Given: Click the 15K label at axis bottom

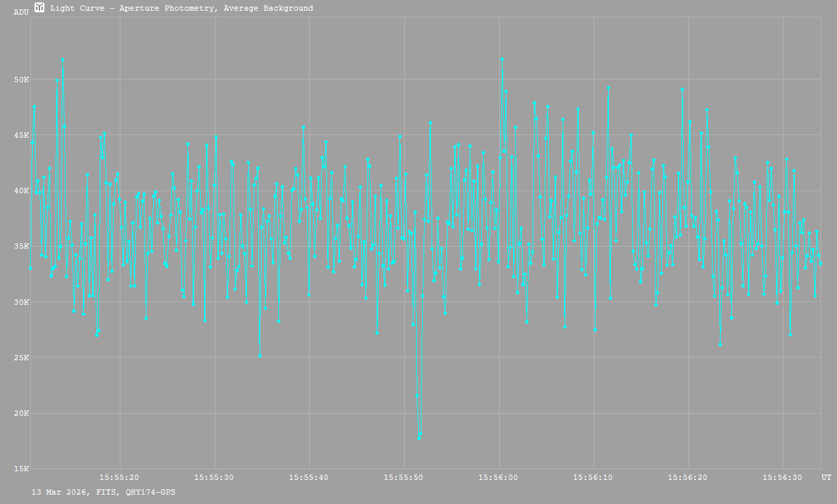Looking at the screenshot, I should (21, 469).
